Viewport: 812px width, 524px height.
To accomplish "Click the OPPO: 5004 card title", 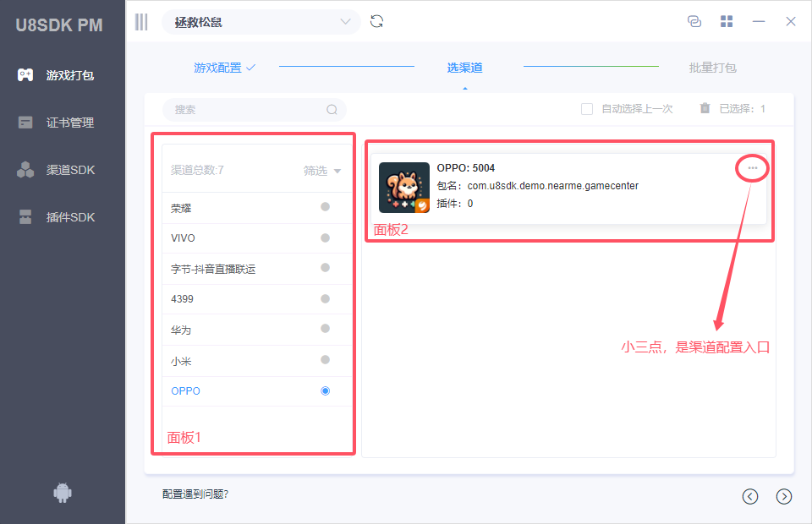I will 466,168.
